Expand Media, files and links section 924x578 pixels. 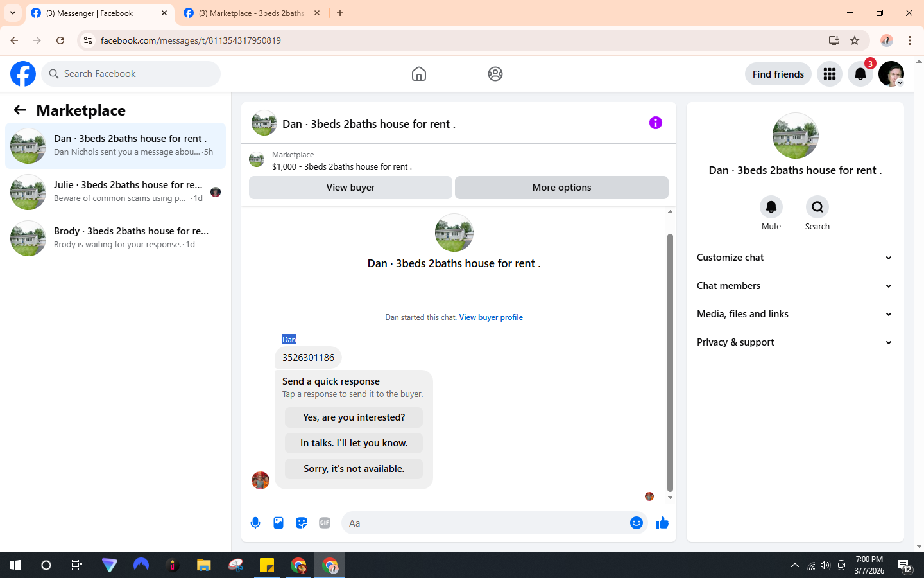click(795, 314)
